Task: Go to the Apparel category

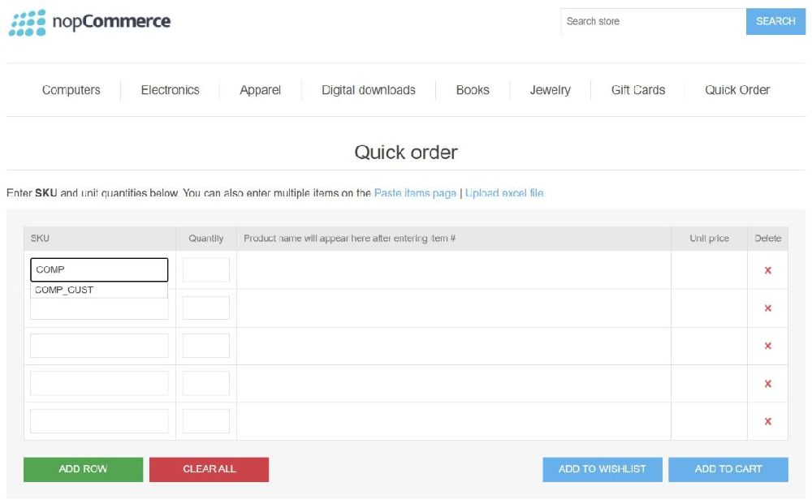Action: coord(260,90)
